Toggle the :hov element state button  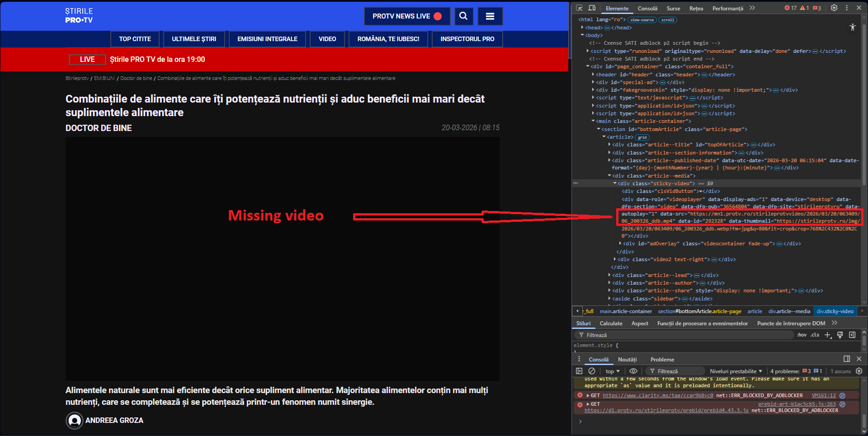pyautogui.click(x=802, y=335)
